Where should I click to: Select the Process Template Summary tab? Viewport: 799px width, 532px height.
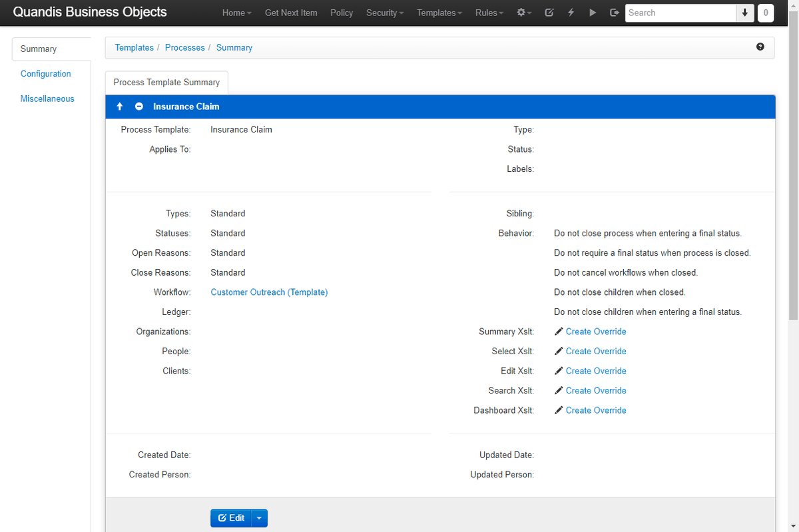click(x=166, y=83)
